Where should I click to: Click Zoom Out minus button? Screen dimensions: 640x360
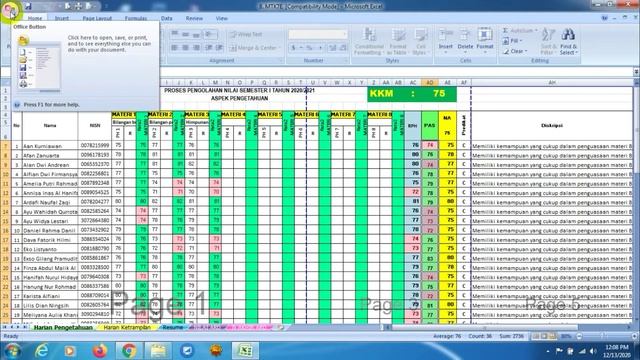[x=579, y=336]
